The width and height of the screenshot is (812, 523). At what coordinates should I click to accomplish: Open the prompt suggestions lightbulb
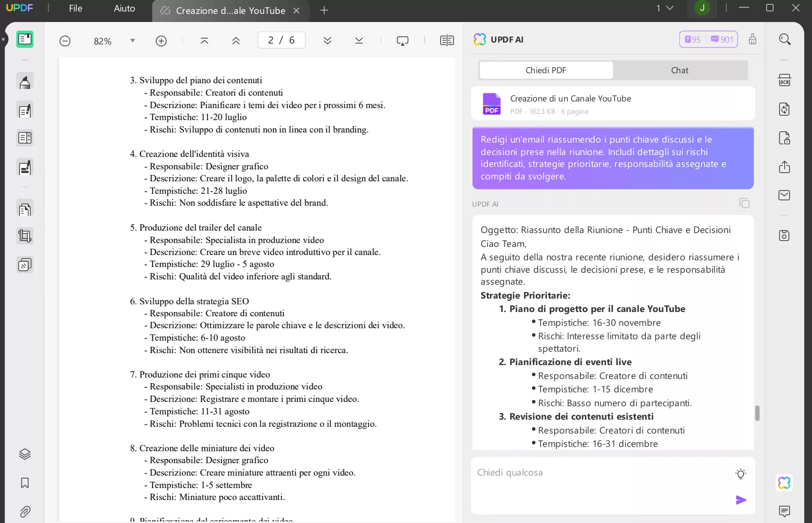[741, 474]
